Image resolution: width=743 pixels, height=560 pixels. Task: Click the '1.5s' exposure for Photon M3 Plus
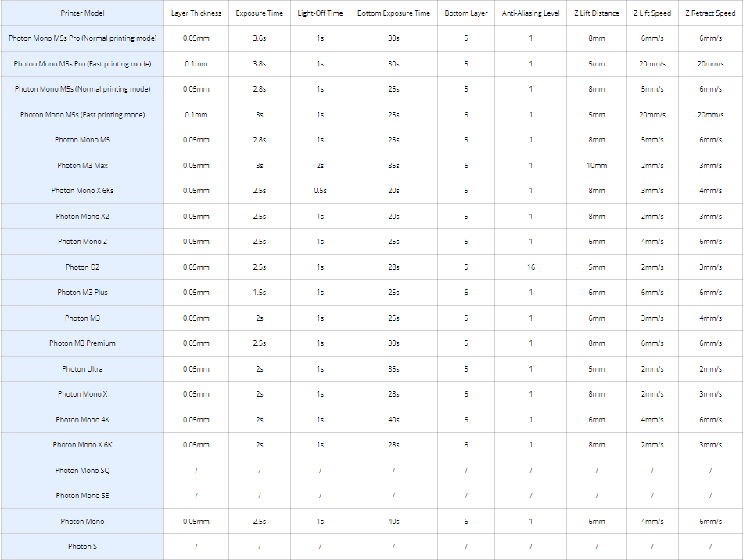pos(259,293)
